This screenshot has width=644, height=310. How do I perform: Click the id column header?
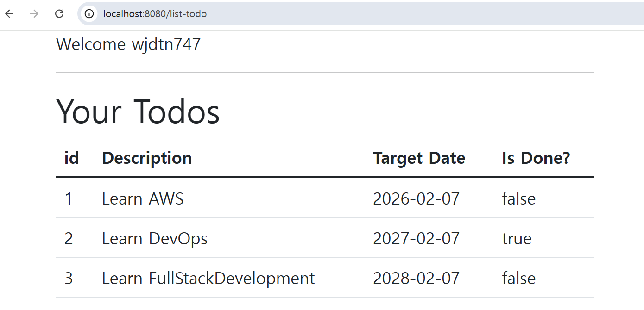click(x=71, y=158)
